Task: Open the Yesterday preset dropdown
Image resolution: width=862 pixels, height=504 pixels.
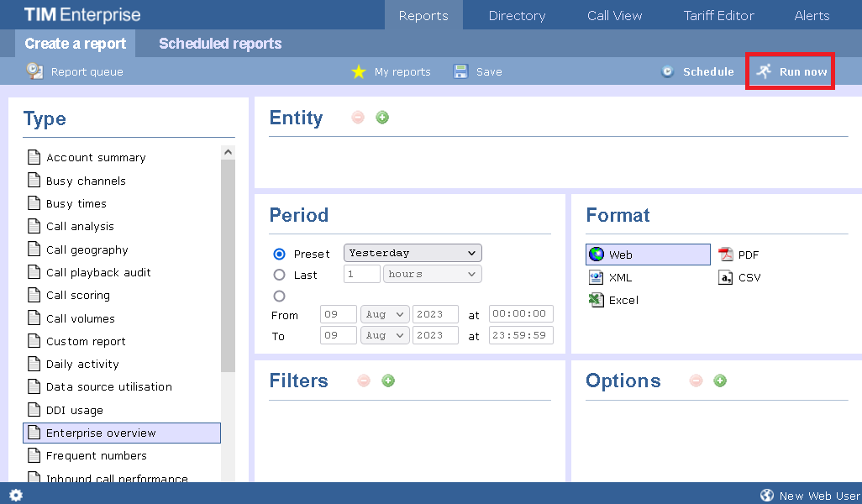Action: (412, 253)
